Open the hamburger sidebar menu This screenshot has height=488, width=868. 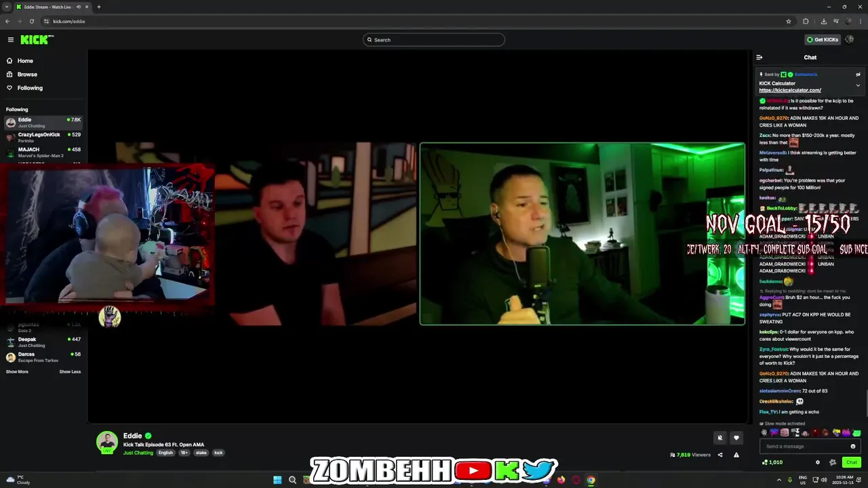coord(10,40)
